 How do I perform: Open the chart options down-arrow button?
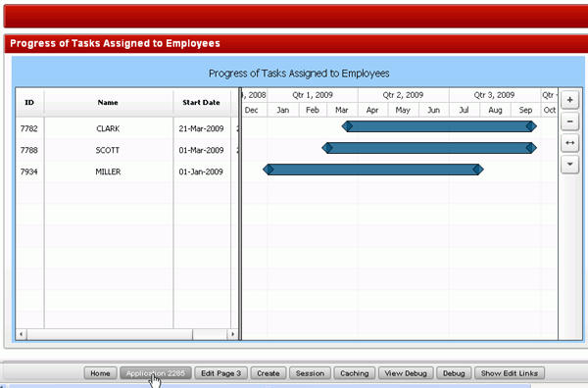[570, 165]
